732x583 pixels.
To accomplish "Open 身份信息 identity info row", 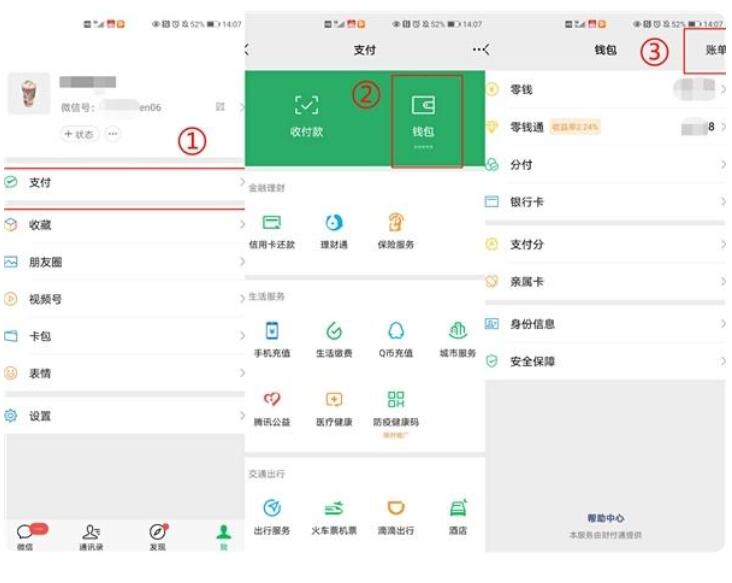I will [605, 323].
